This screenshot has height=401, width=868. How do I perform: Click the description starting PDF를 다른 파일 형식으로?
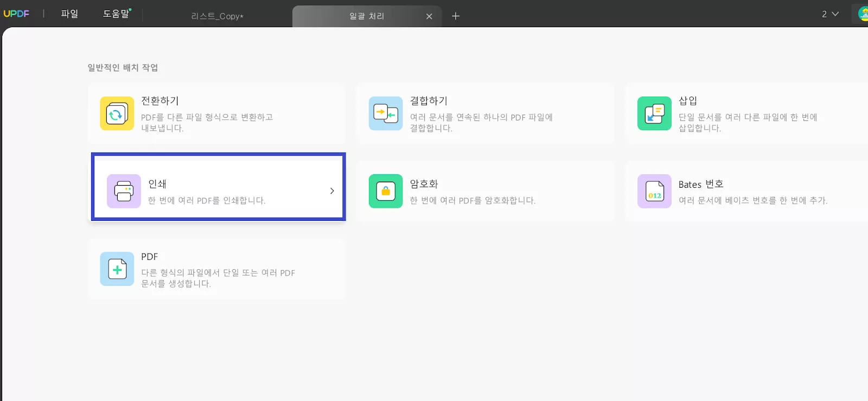207,123
